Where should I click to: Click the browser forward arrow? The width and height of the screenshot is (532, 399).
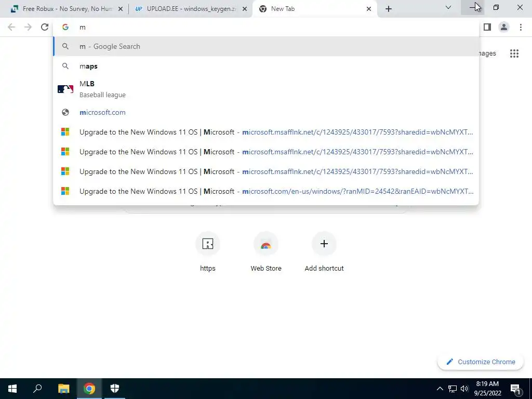coord(28,27)
